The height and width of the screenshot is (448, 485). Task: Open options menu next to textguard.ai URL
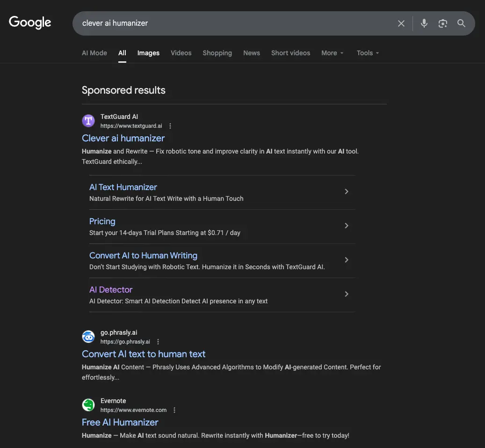click(170, 126)
